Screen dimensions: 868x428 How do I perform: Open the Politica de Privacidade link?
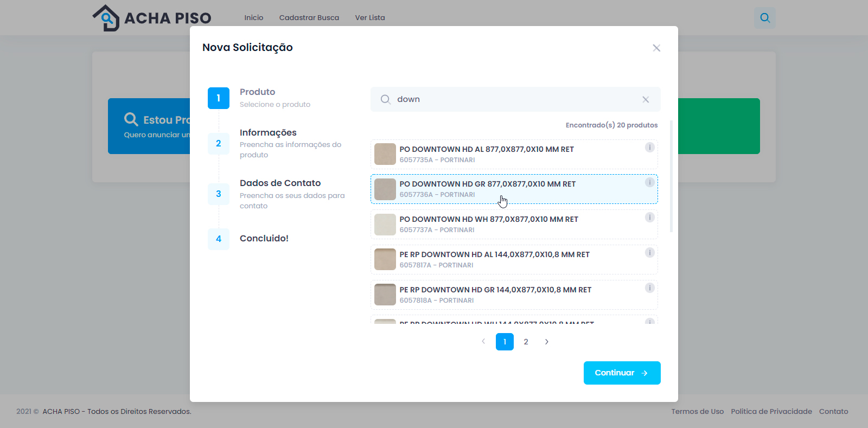click(x=771, y=412)
